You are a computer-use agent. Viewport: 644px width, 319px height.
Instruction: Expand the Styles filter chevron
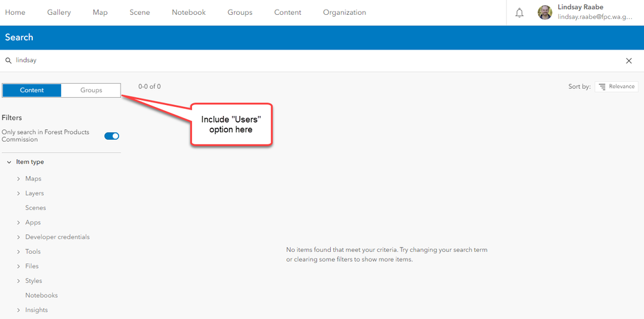[x=19, y=281]
